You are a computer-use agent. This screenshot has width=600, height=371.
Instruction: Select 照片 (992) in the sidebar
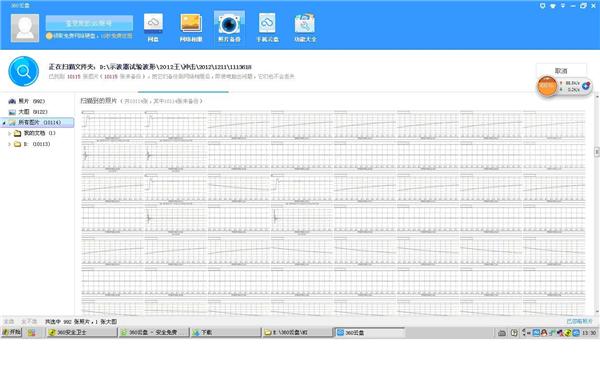(27, 101)
